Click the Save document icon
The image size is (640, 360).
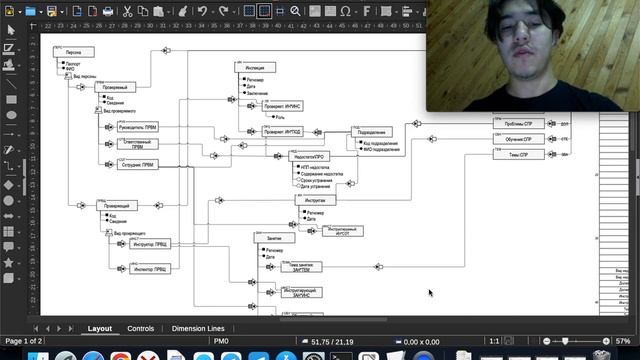click(52, 11)
